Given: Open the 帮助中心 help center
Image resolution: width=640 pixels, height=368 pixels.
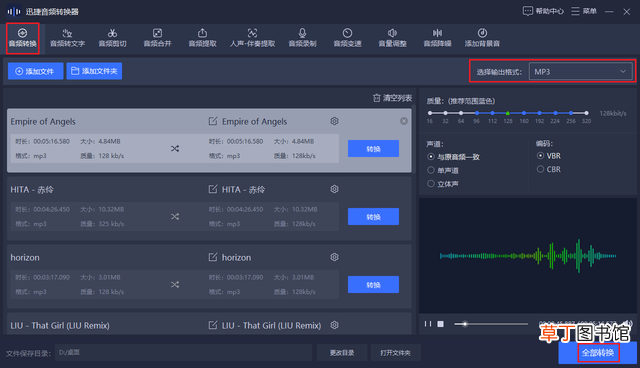Looking at the screenshot, I should (x=543, y=11).
